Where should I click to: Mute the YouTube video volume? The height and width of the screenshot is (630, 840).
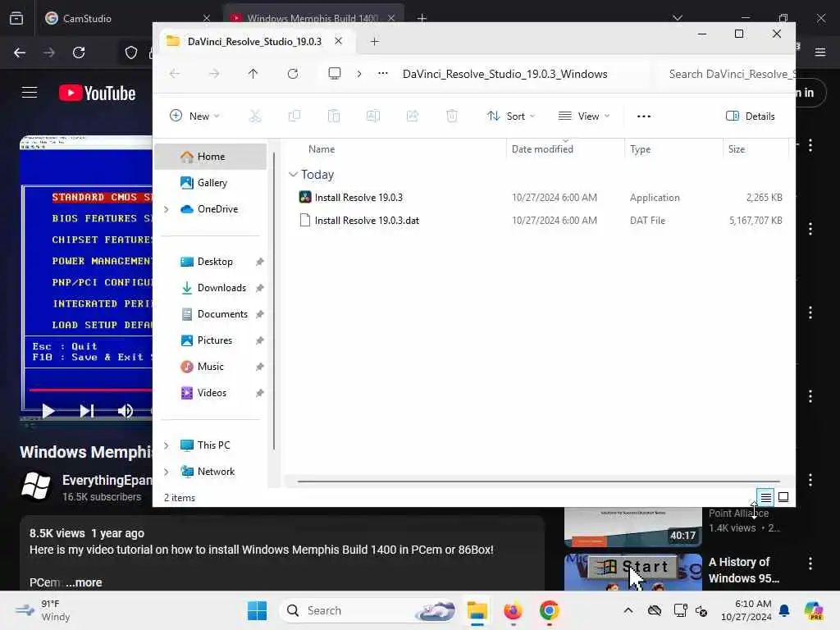pyautogui.click(x=125, y=411)
